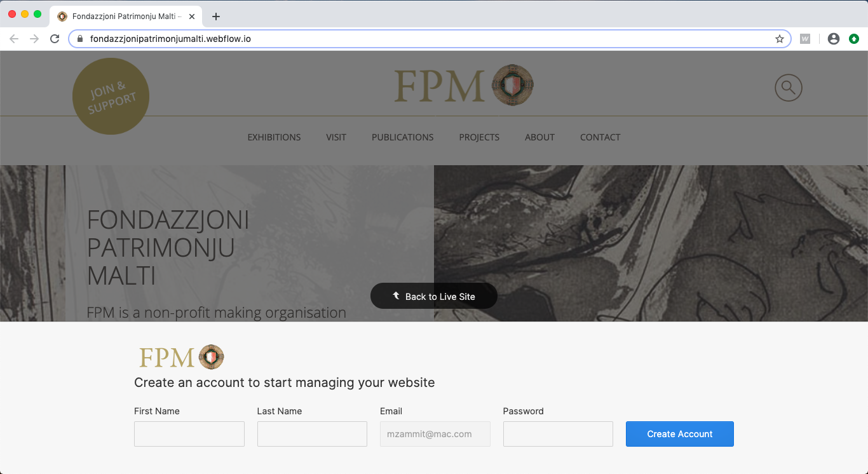Click the Join & Support circle
The width and height of the screenshot is (868, 474).
[111, 97]
